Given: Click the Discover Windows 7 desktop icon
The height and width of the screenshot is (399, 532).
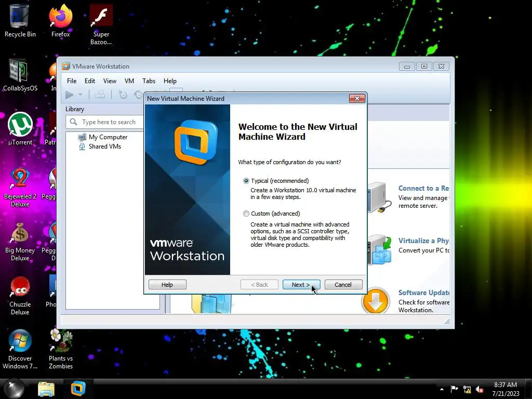Looking at the screenshot, I should point(20,350).
